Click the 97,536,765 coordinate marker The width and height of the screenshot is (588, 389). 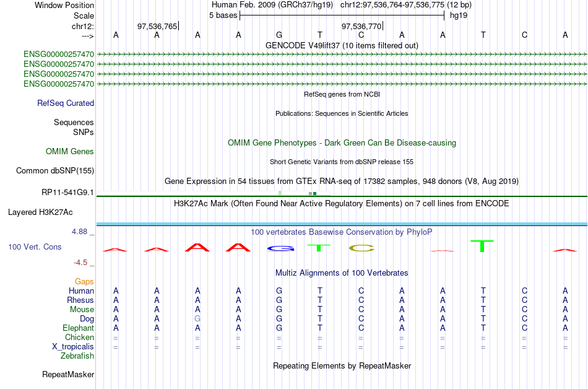pyautogui.click(x=157, y=26)
